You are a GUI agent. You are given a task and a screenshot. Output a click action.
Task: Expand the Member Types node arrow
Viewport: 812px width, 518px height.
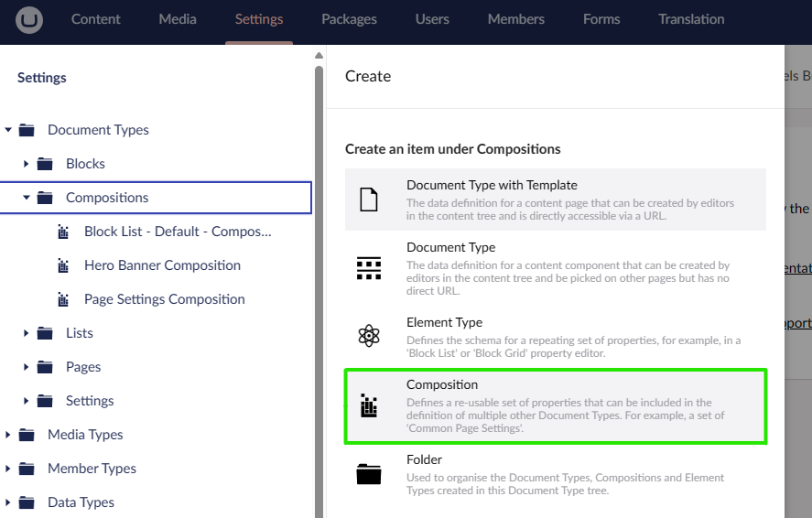(x=8, y=469)
